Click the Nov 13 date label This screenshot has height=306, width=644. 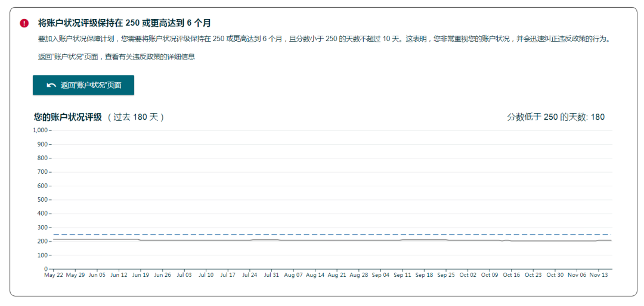[x=598, y=275]
